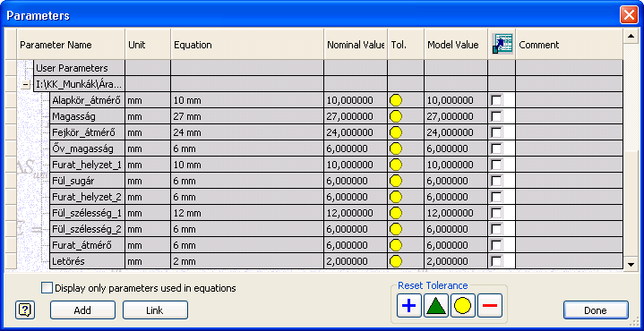
Task: Check export box for Öv_magasság
Action: [496, 149]
